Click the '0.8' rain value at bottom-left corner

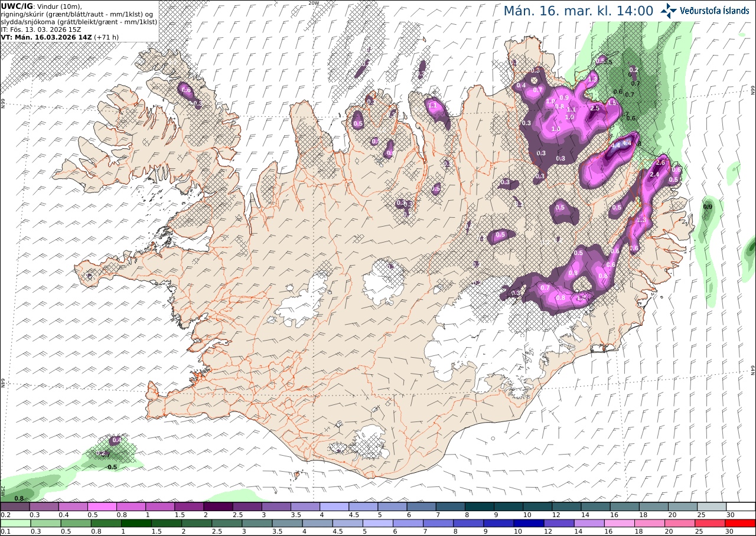coord(18,499)
